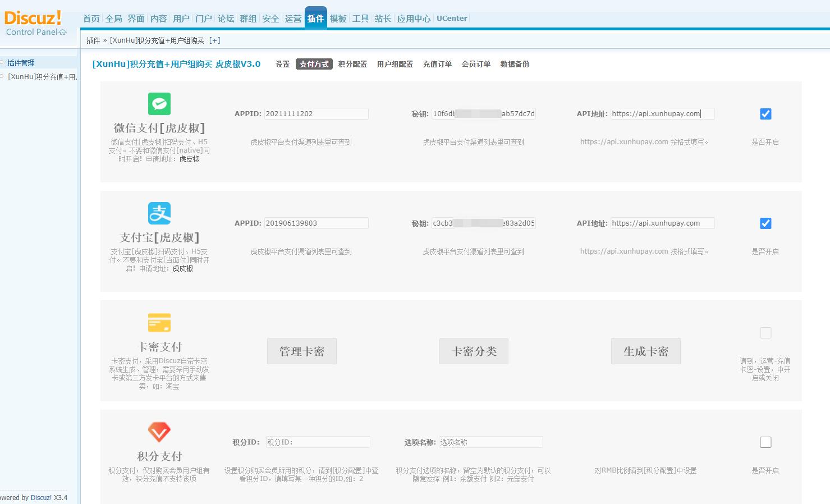The image size is (830, 504).
Task: Open the 运营 top menu
Action: pos(294,19)
